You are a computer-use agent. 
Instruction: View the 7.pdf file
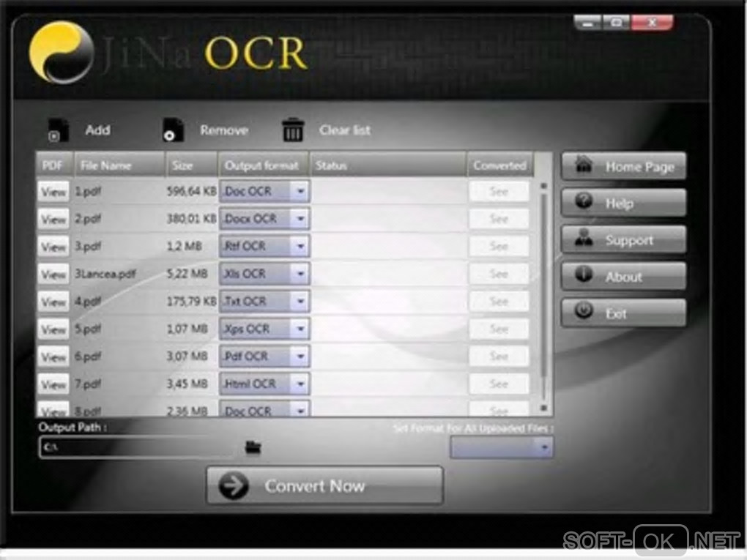(53, 384)
